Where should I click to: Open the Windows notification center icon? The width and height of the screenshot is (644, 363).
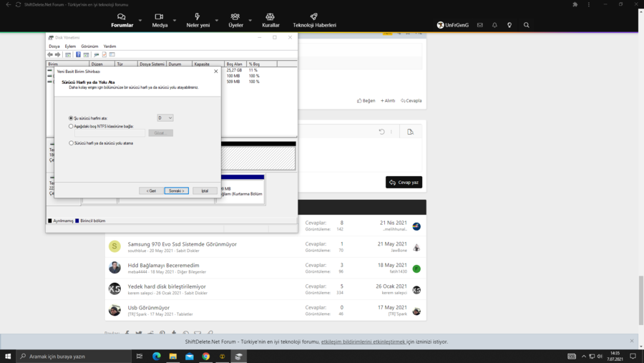(633, 357)
